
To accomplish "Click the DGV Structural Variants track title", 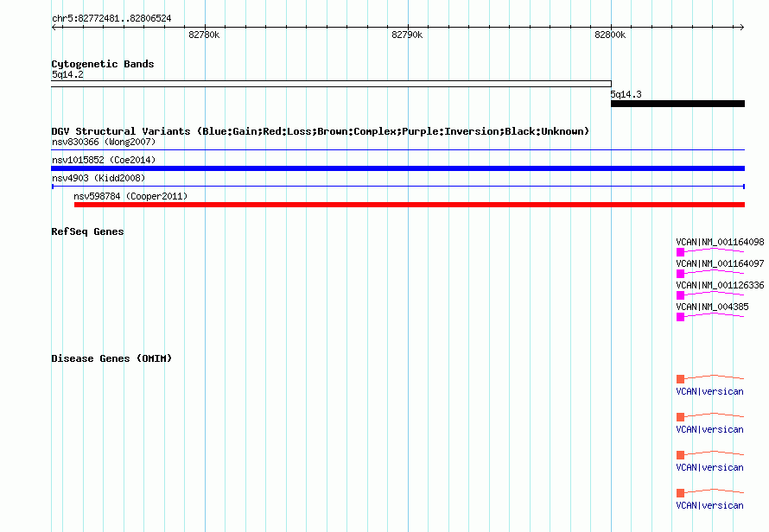I will coord(321,131).
